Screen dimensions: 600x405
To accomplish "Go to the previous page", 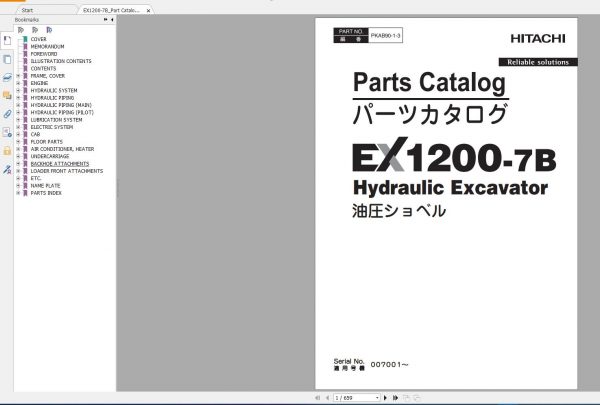I will click(x=328, y=398).
